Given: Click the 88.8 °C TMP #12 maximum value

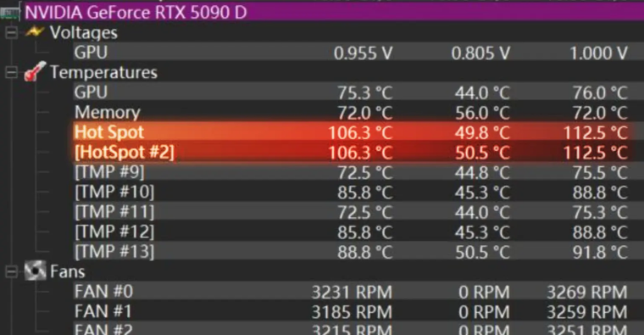Looking at the screenshot, I should 600,232.
